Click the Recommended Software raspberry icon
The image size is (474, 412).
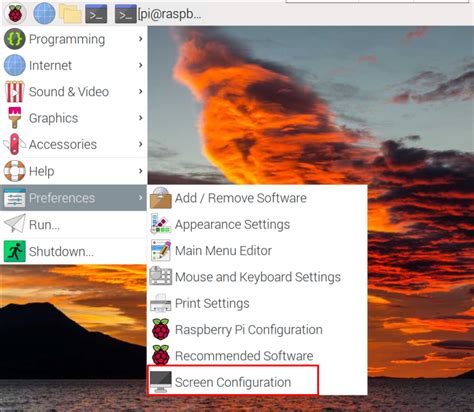coord(161,355)
